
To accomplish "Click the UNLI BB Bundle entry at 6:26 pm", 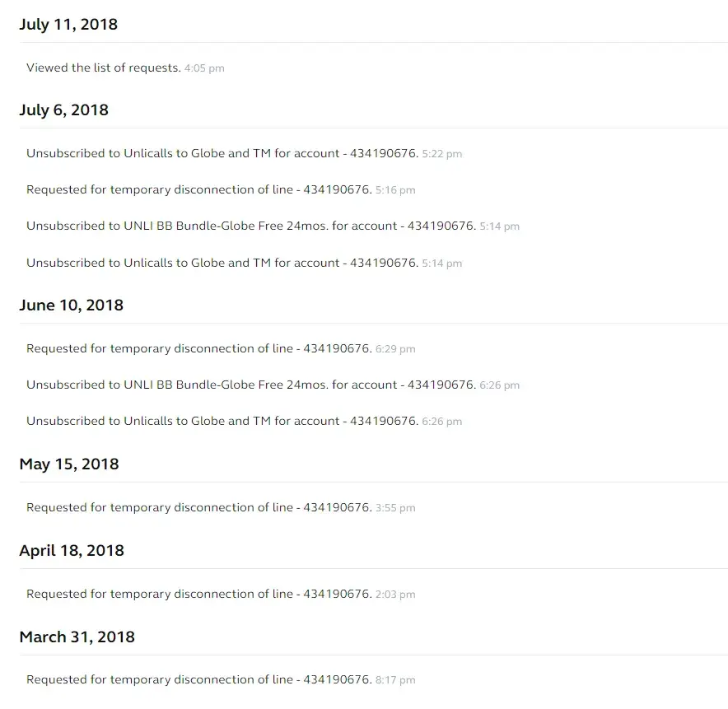I will tap(251, 385).
